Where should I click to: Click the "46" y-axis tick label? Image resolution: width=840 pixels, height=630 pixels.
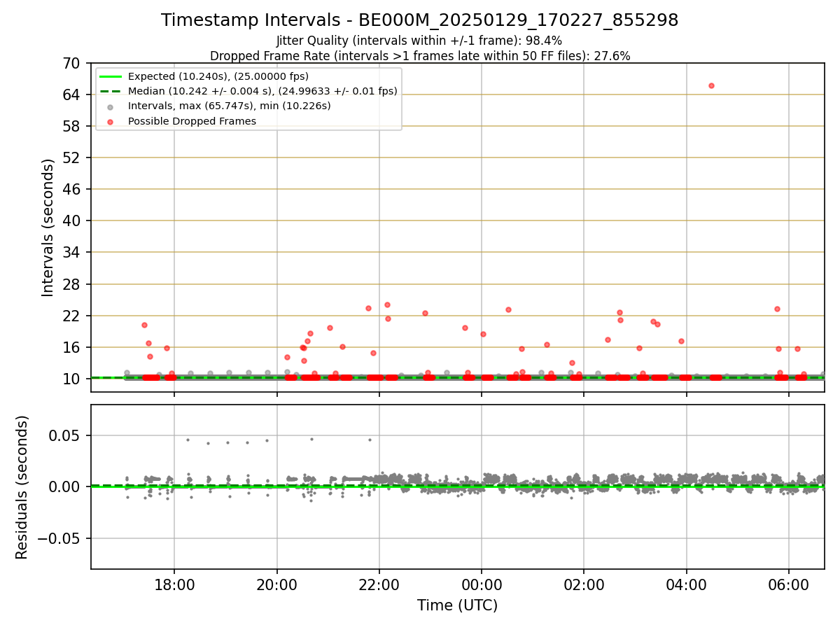coord(71,189)
